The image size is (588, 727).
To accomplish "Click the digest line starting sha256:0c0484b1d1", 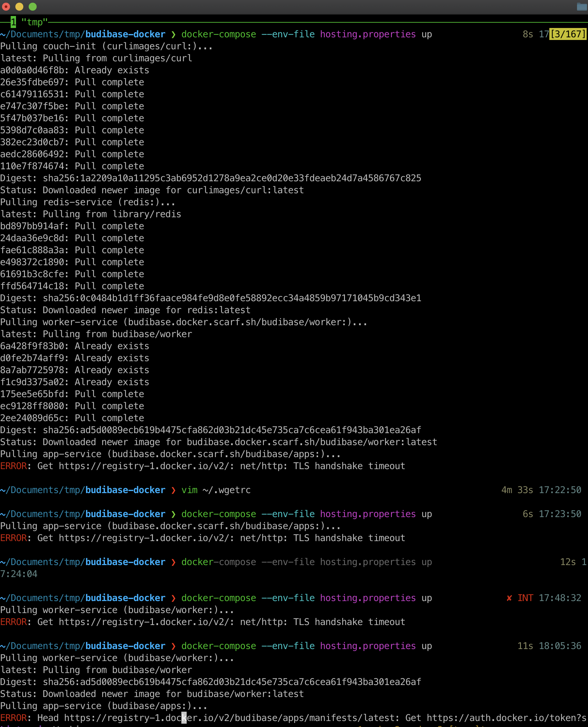I will (211, 298).
